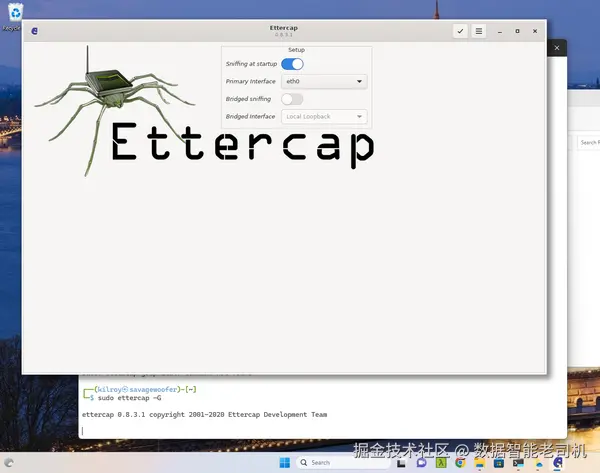
Task: Switch to the terminal app on taskbar
Action: tap(518, 463)
